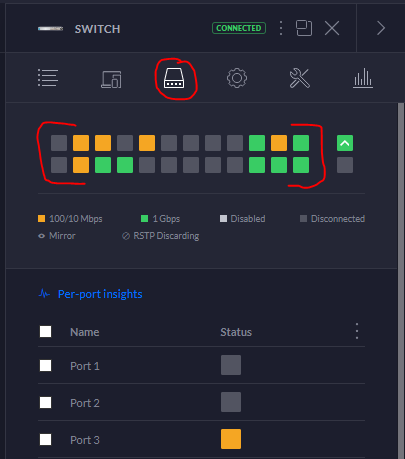
Task: Click the vertical scrollbar on the right
Action: coord(401,280)
